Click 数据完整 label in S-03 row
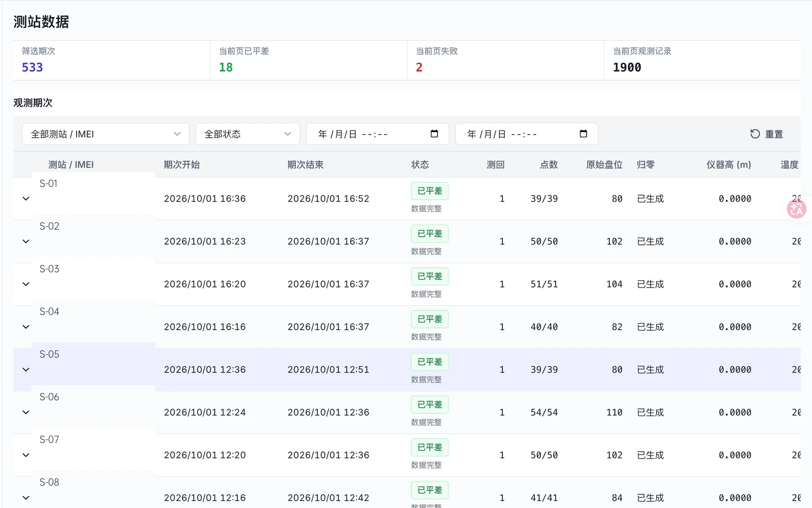Screen dimensions: 812x508 426,294
